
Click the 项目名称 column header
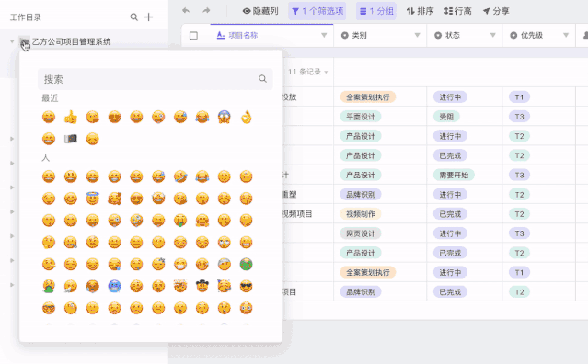271,35
